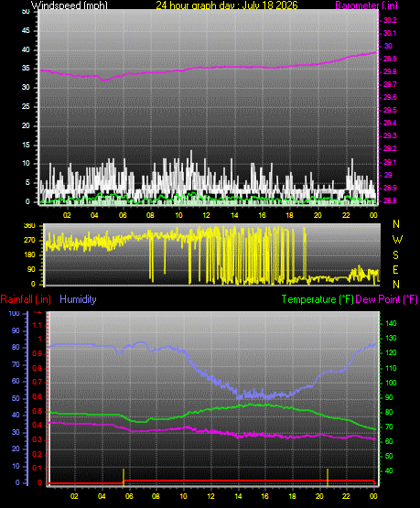Click the barometer scale value '29.5'
This screenshot has width=420, height=508.
click(390, 110)
